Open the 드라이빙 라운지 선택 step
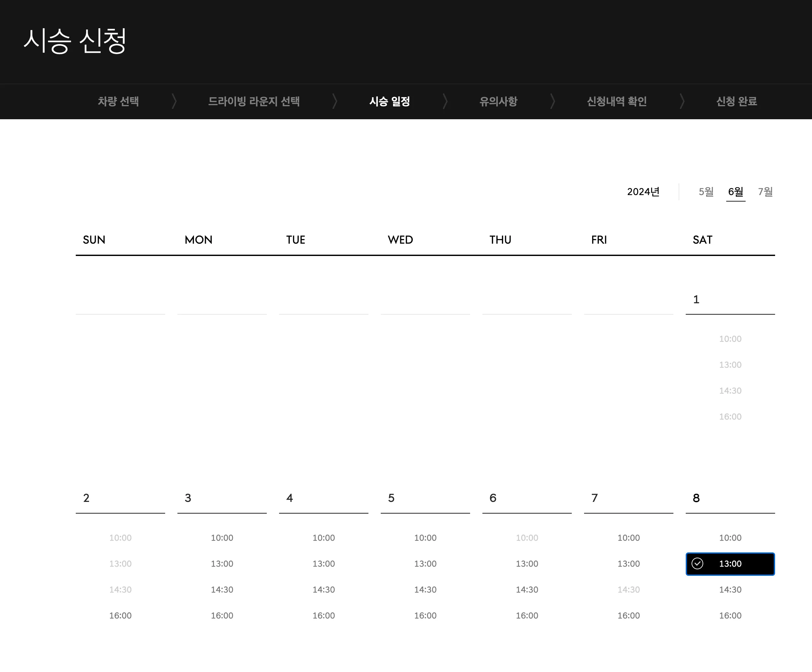The width and height of the screenshot is (812, 672). pos(255,101)
